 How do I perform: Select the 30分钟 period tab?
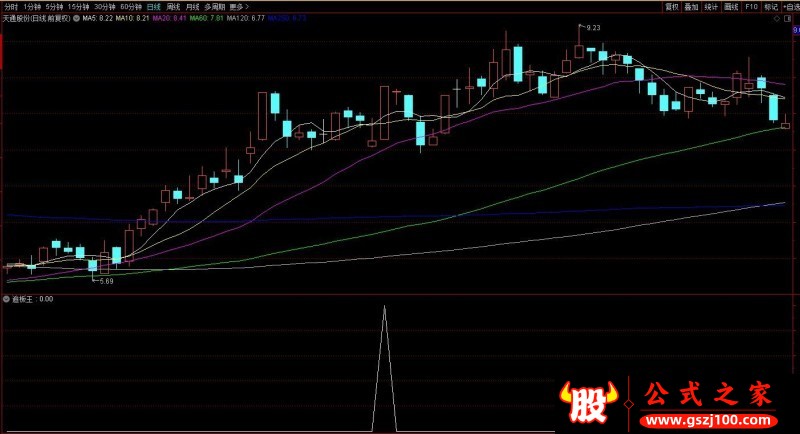105,7
